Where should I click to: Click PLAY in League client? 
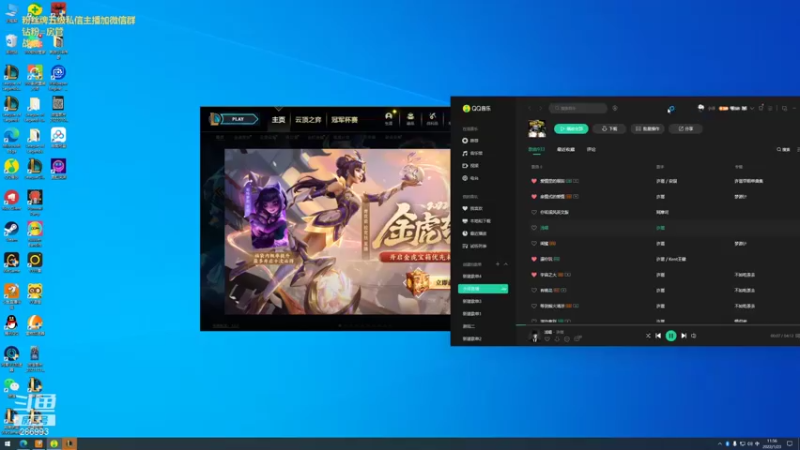click(x=238, y=119)
